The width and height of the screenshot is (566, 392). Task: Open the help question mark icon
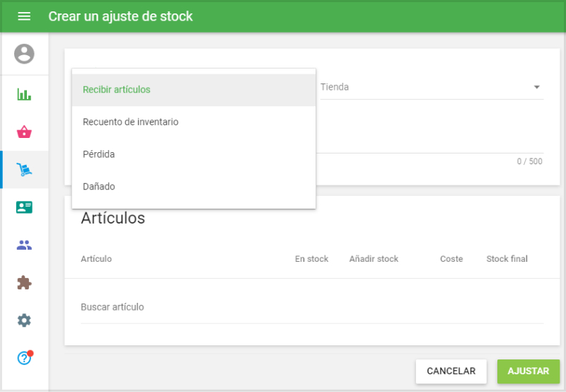[x=24, y=358]
